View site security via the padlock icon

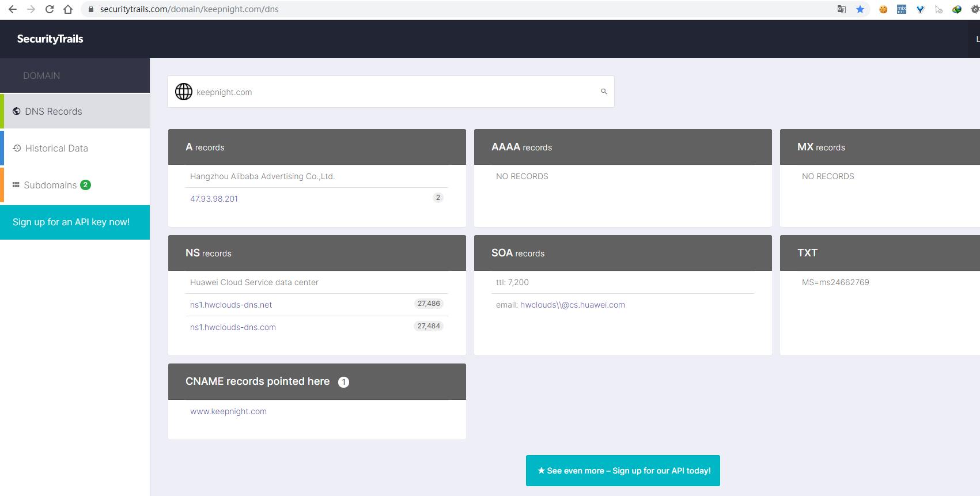click(x=90, y=9)
